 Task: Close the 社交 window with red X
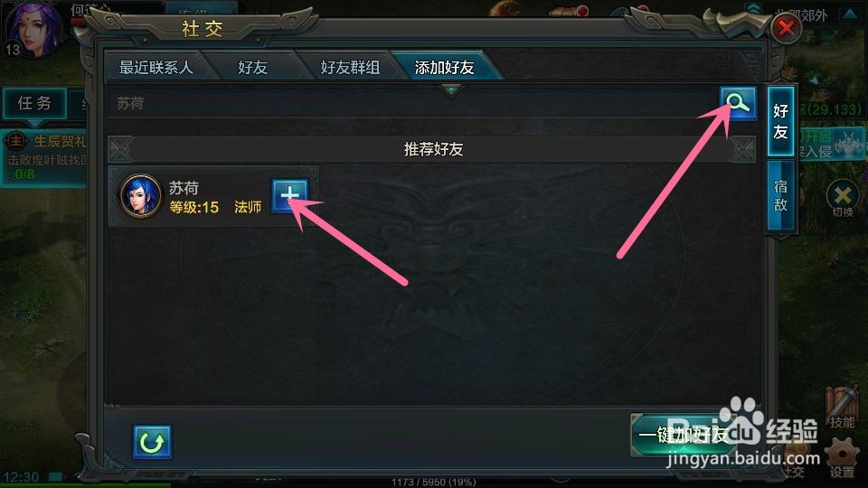tap(786, 28)
